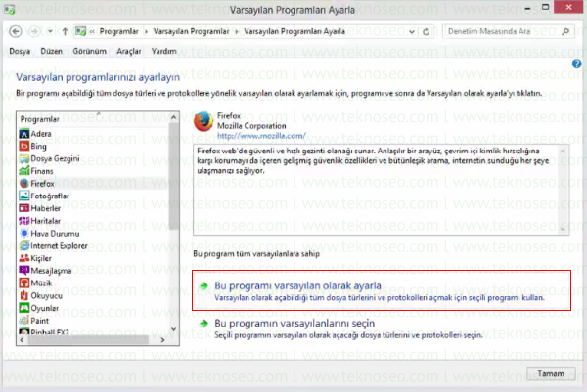The width and height of the screenshot is (587, 392).
Task: Select Müzik in the programs list
Action: tap(93, 283)
